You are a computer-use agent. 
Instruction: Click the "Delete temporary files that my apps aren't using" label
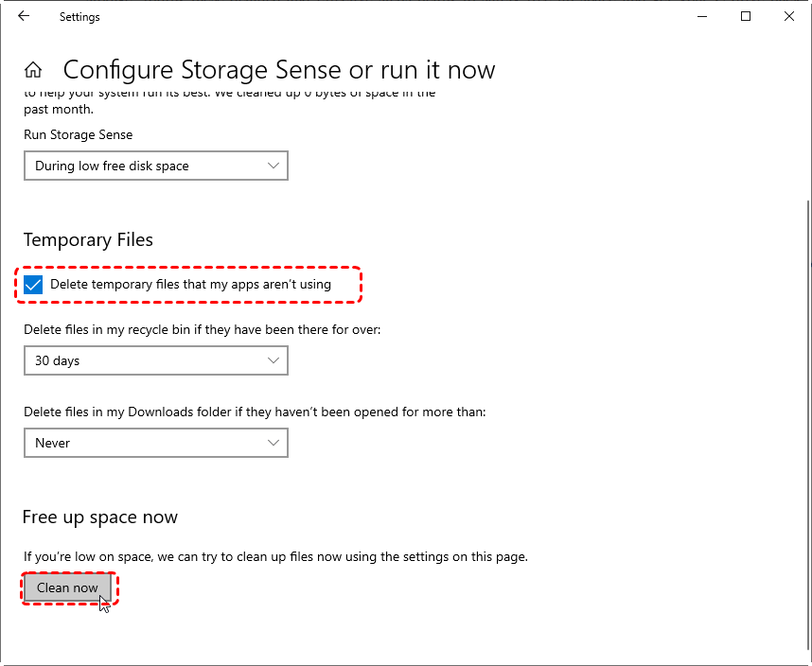(190, 285)
